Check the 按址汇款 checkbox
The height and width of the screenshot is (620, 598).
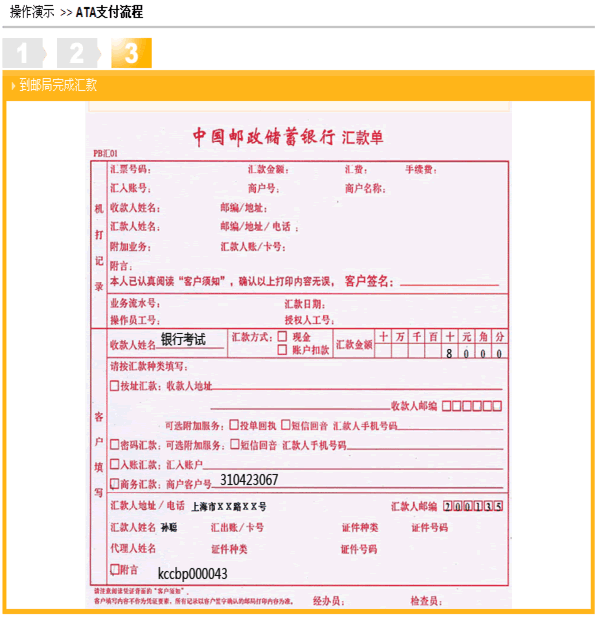click(x=114, y=386)
